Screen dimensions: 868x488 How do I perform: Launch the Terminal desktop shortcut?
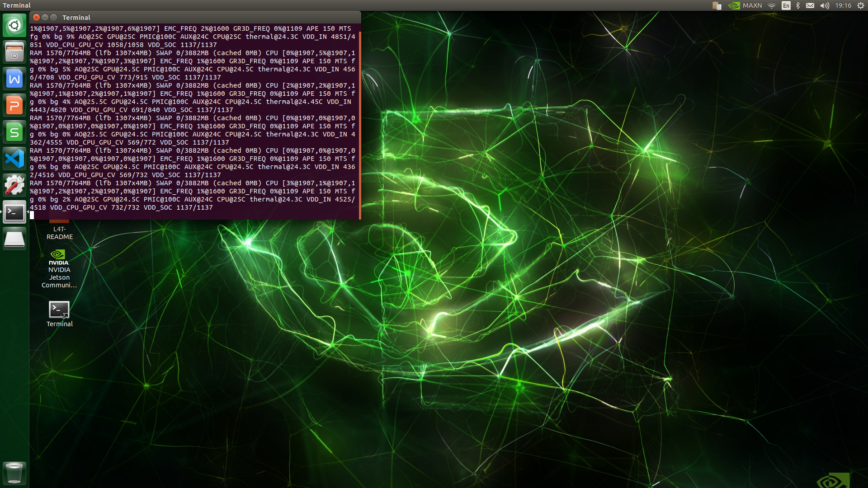click(x=59, y=314)
